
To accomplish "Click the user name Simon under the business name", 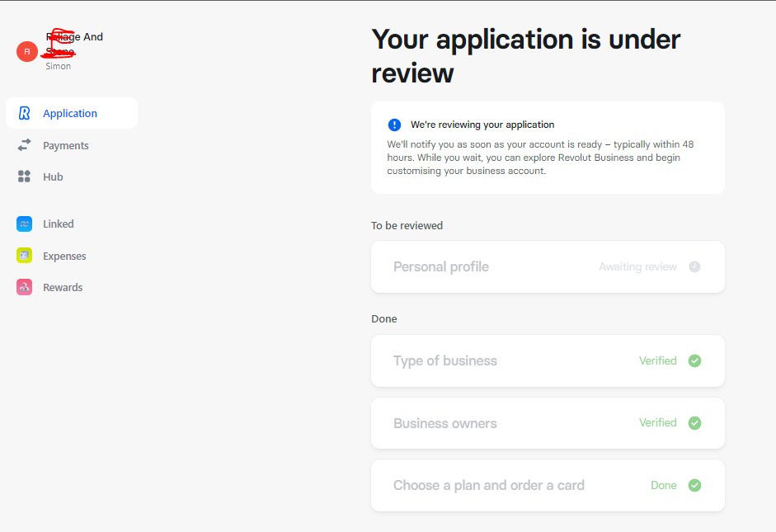I will click(x=58, y=66).
